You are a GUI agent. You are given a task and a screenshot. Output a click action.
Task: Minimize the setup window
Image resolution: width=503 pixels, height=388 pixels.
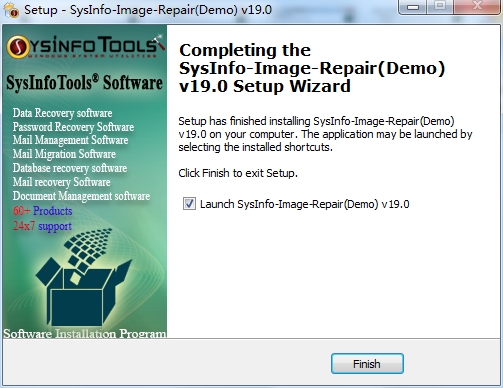[413, 6]
